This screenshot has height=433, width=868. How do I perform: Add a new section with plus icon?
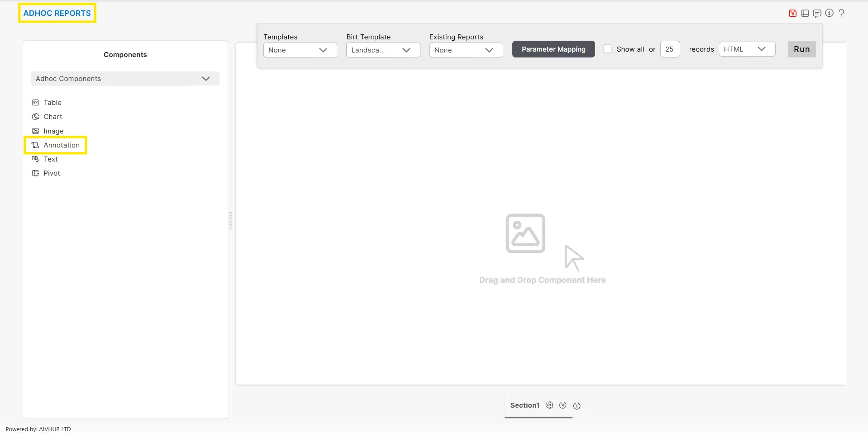tap(577, 406)
